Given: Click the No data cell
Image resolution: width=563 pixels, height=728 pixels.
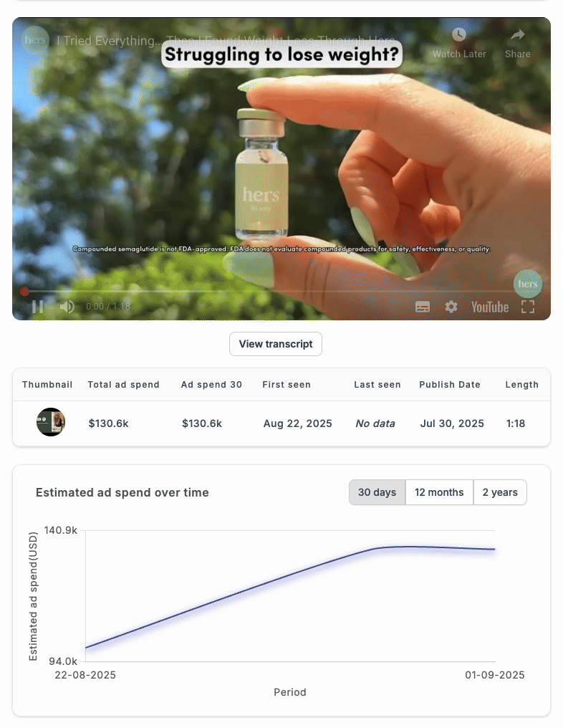Looking at the screenshot, I should coord(375,423).
